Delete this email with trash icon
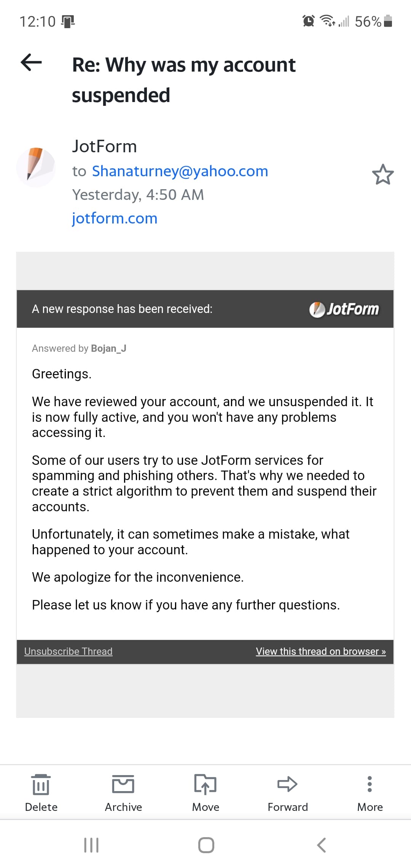 pos(41,791)
